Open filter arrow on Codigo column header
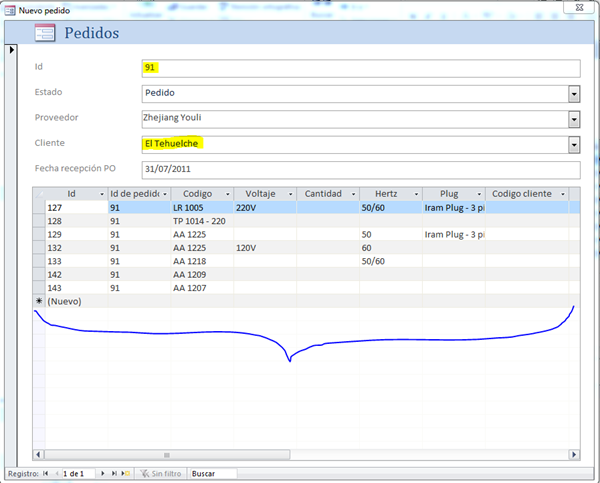The height and width of the screenshot is (483, 600). click(226, 194)
